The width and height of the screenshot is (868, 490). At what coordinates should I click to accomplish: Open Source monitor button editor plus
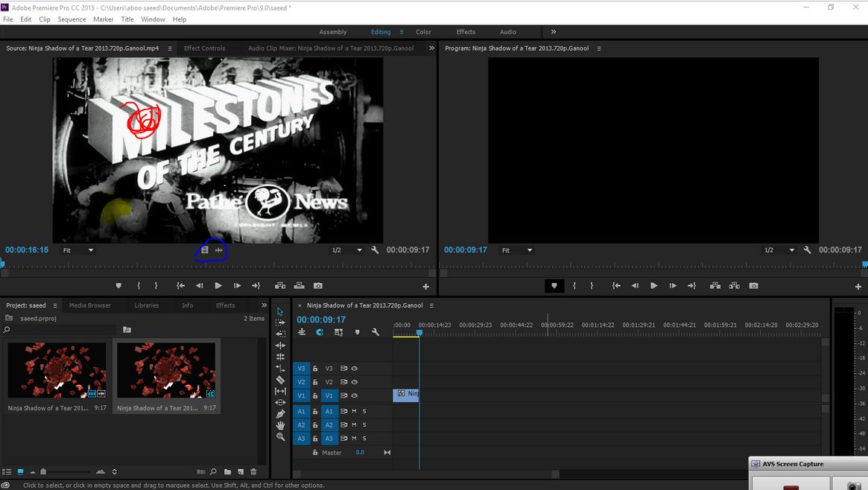[425, 287]
